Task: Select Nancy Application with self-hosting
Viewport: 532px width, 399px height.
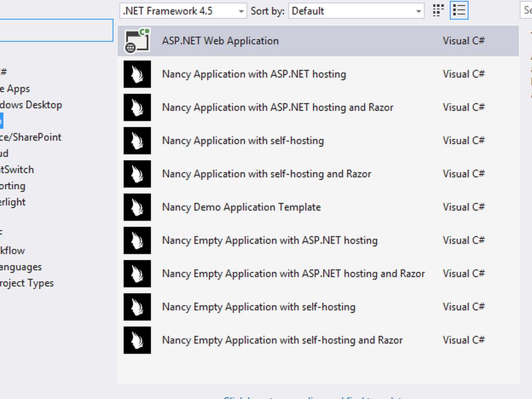Action: pyautogui.click(x=243, y=140)
